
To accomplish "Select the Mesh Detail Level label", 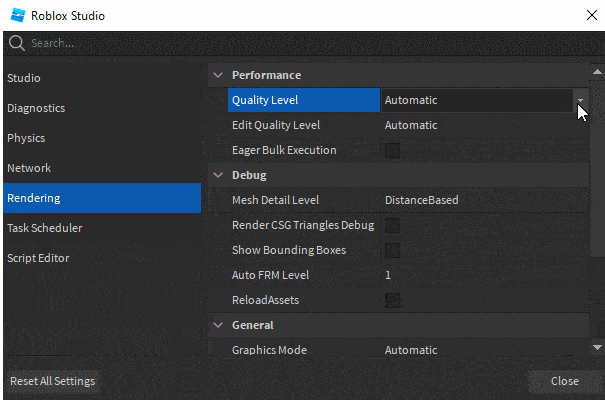I will [x=275, y=200].
